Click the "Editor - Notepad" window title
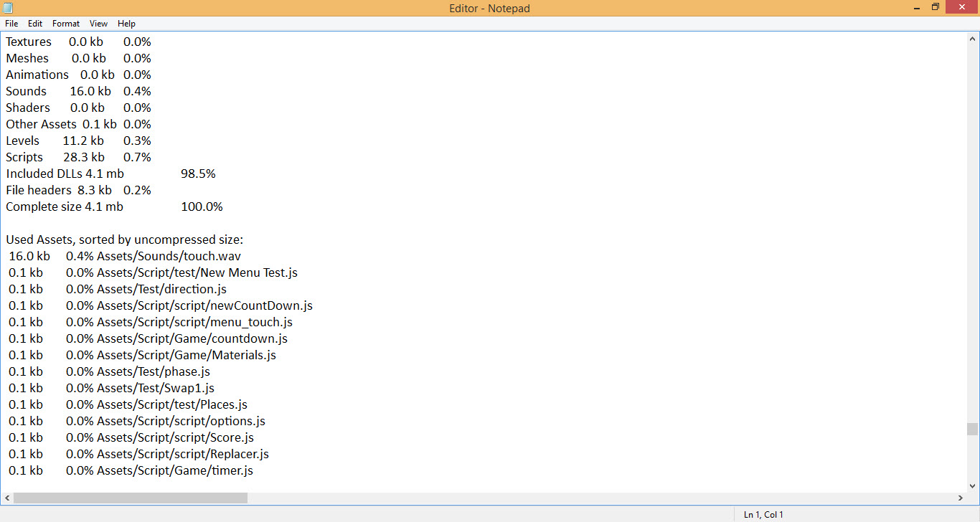The width and height of the screenshot is (980, 522). (489, 8)
